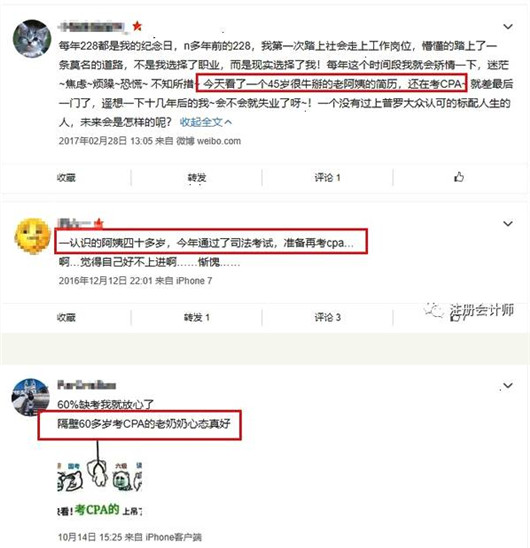
Task: Click 转发 under the first post
Action: click(197, 178)
